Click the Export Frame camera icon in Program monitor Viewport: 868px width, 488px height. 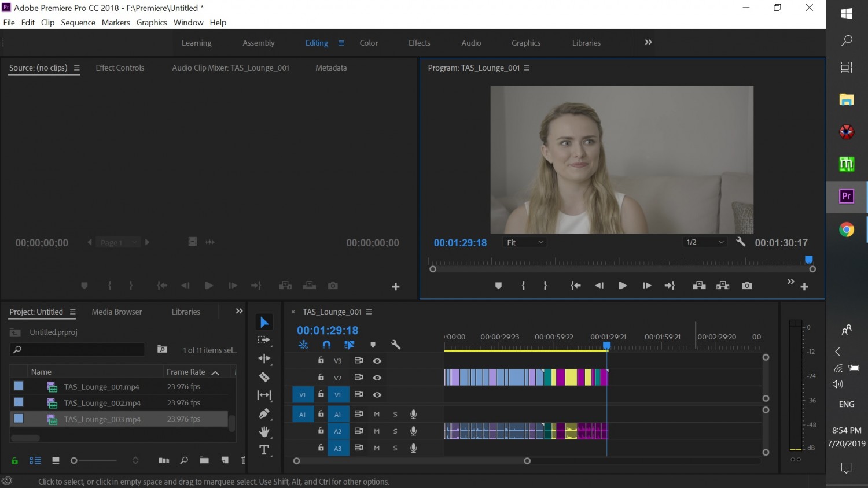tap(747, 286)
